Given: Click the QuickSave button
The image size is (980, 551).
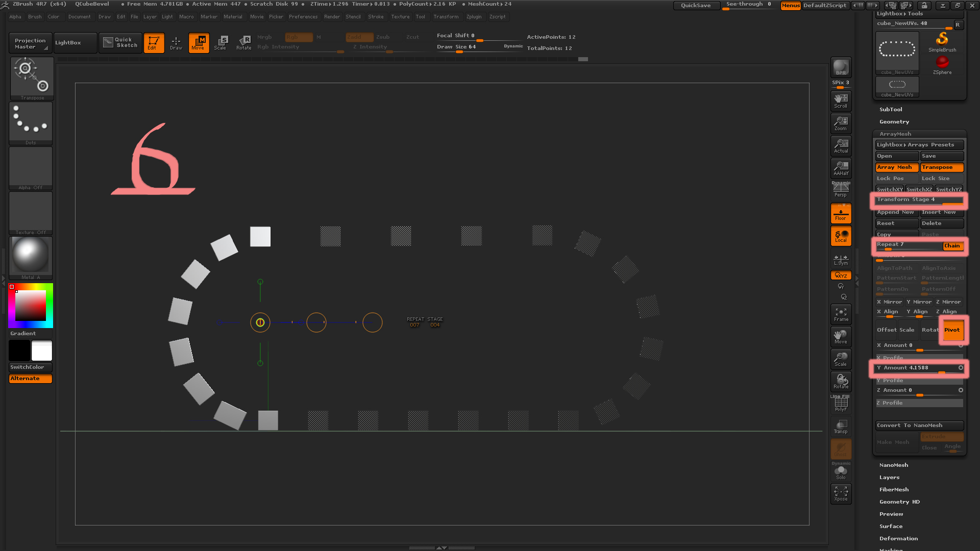Looking at the screenshot, I should click(696, 6).
